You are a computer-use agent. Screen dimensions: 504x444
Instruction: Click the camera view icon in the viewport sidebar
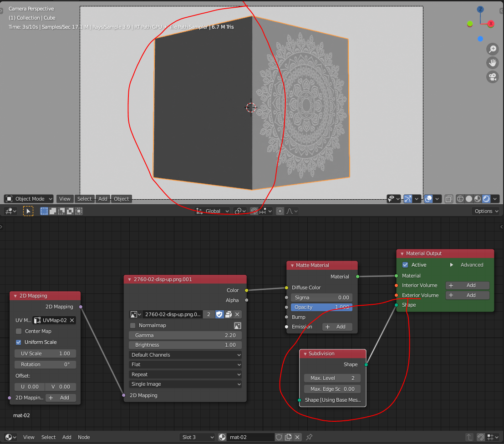(x=493, y=77)
